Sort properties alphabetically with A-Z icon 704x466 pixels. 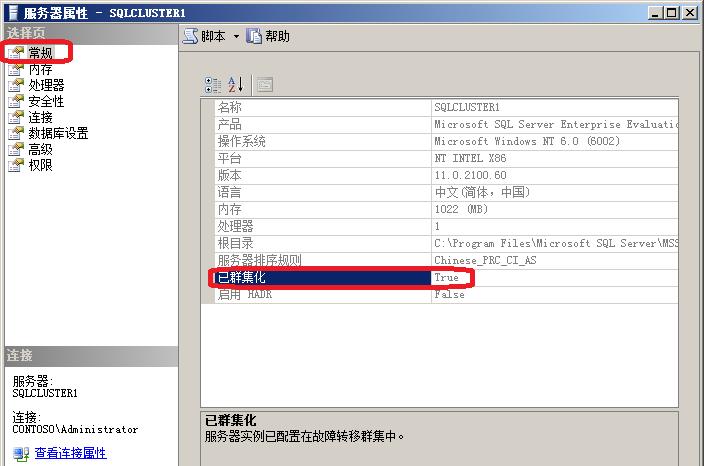[236, 85]
